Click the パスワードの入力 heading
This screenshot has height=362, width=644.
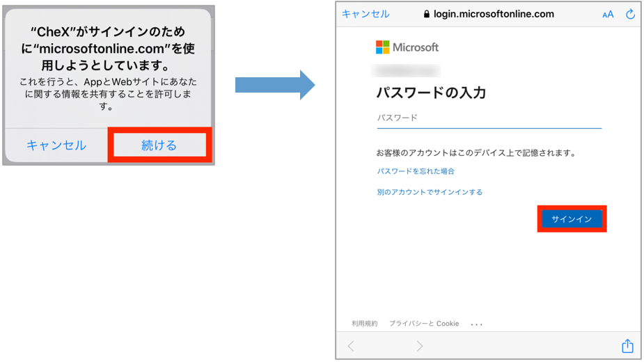point(431,93)
